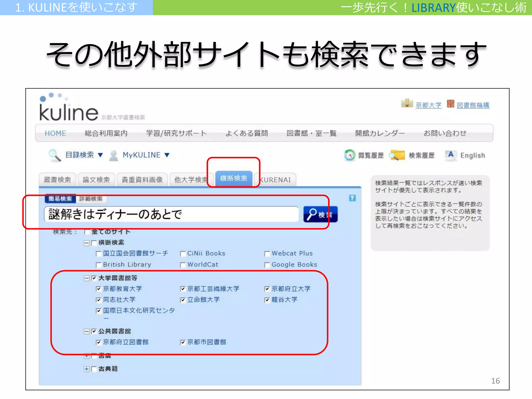The width and height of the screenshot is (532, 399).
Task: Check the British Library box
Action: (x=98, y=265)
